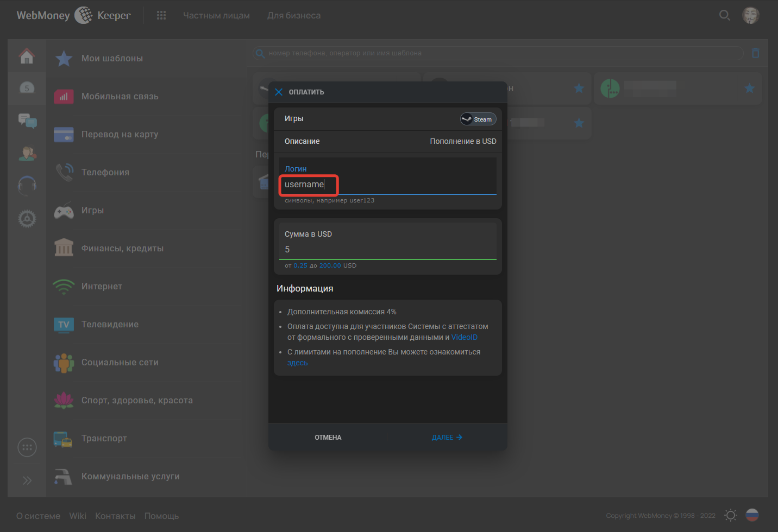
Task: Select Телевидение category
Action: [147, 325]
